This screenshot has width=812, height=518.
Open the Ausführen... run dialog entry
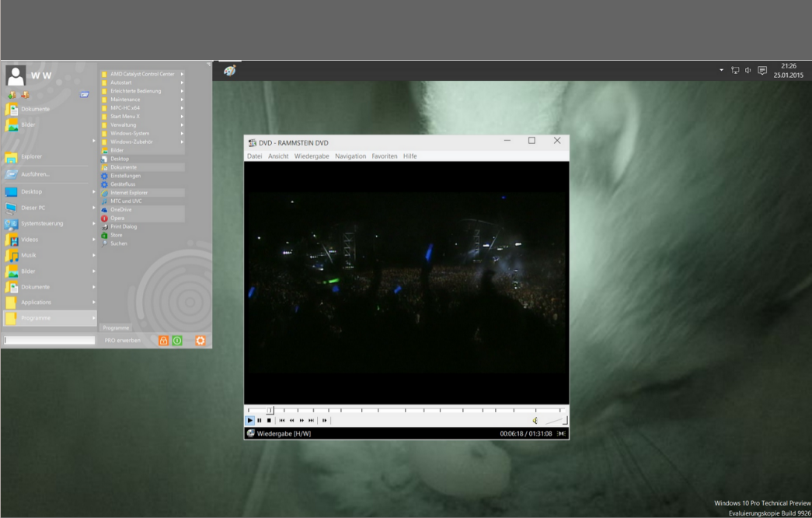pos(49,174)
